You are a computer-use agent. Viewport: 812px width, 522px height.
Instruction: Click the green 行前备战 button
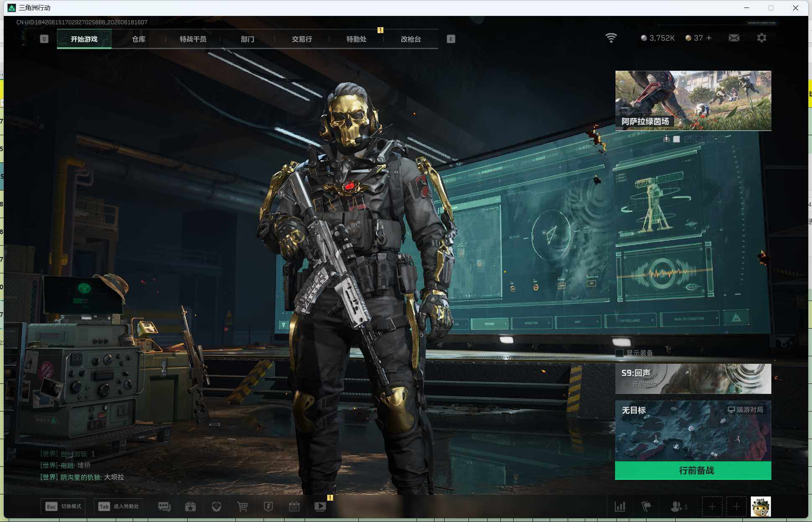(x=693, y=471)
